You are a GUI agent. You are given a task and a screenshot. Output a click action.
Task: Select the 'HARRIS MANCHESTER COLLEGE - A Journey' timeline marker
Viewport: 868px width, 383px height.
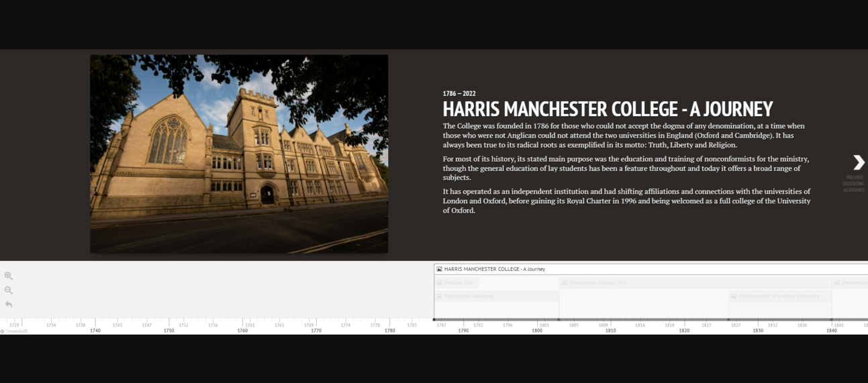click(x=651, y=269)
